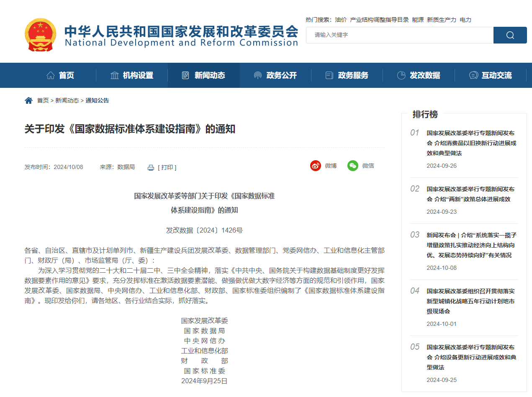The height and width of the screenshot is (397, 532).
Task: Click the article title 关于印发《国家数据标准体系建设指南》的通知
Action: 130,129
